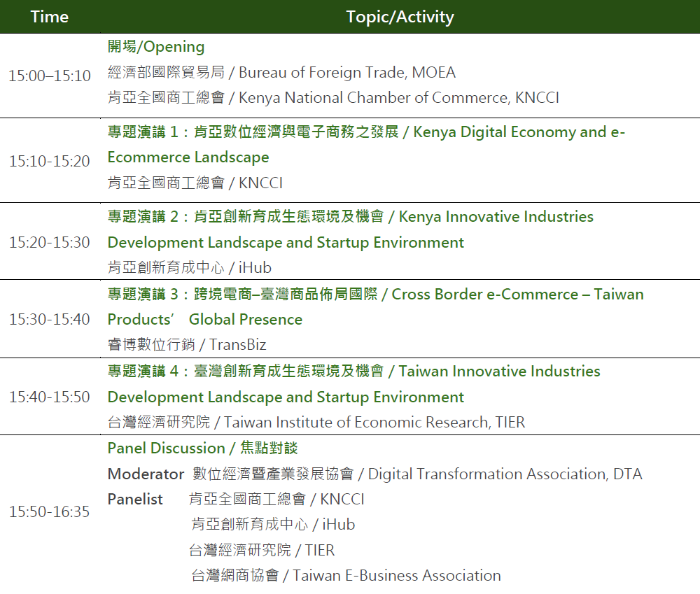The image size is (700, 594).
Task: Select the 15:20-15:30 time cell
Action: tap(50, 242)
